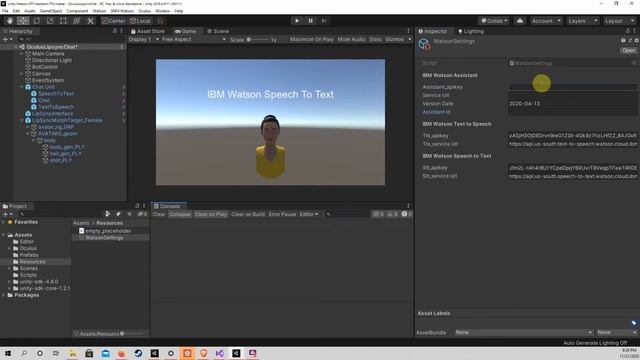
Task: Open the AssetBundle None dropdown
Action: click(524, 332)
